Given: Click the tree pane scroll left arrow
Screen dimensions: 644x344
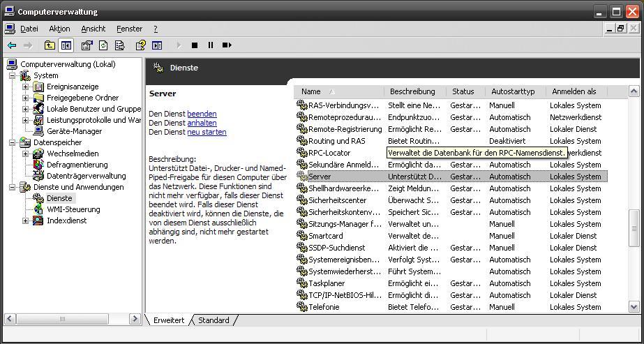Looking at the screenshot, I should 10,319.
